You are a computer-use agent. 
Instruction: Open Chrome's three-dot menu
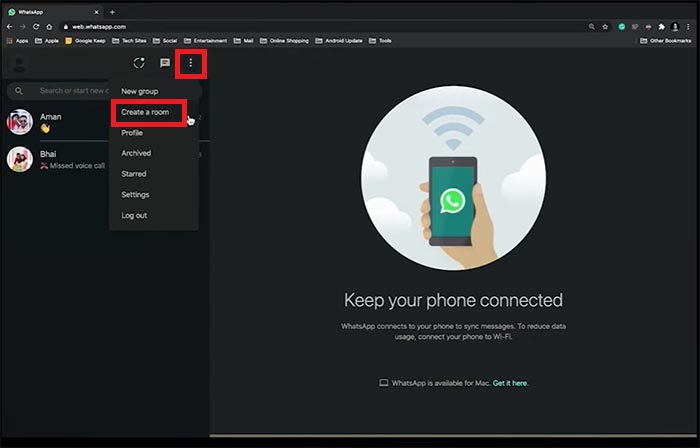[x=688, y=27]
